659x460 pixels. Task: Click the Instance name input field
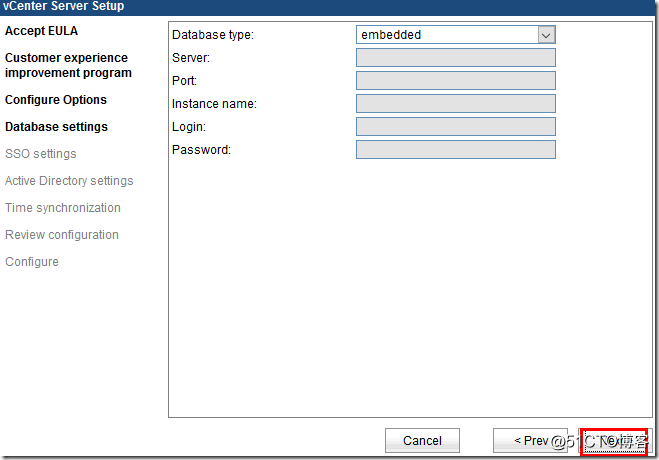point(456,103)
